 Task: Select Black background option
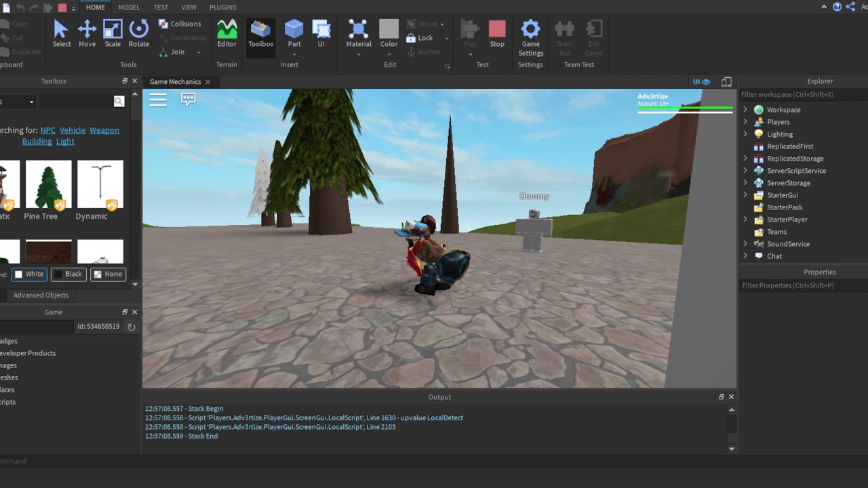(68, 274)
